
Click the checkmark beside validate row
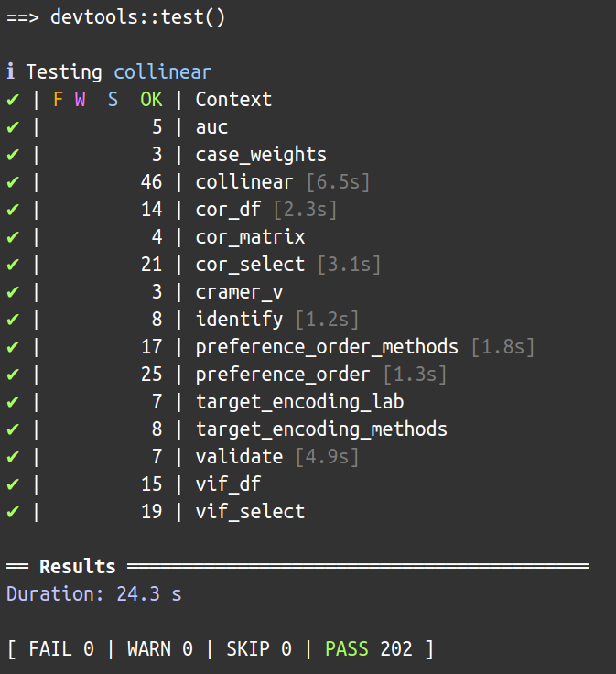point(13,456)
